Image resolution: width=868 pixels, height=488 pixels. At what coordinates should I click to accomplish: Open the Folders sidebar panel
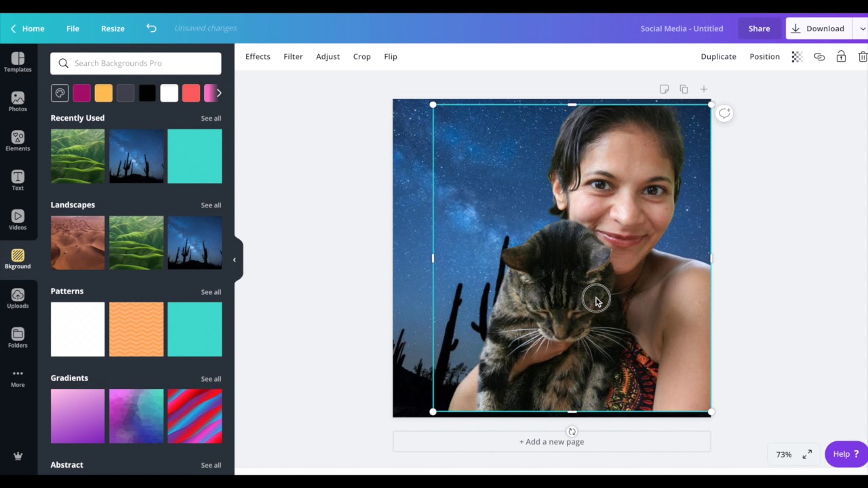pos(18,338)
